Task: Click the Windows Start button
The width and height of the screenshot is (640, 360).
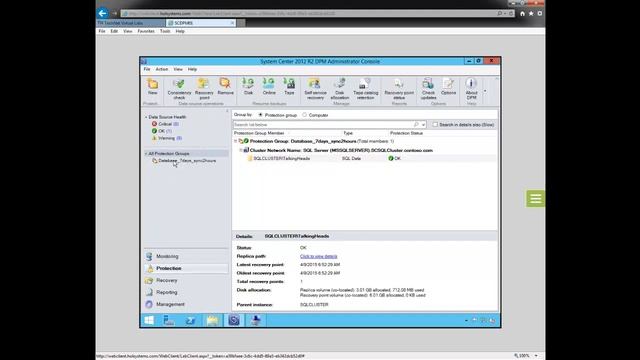Action: point(149,320)
